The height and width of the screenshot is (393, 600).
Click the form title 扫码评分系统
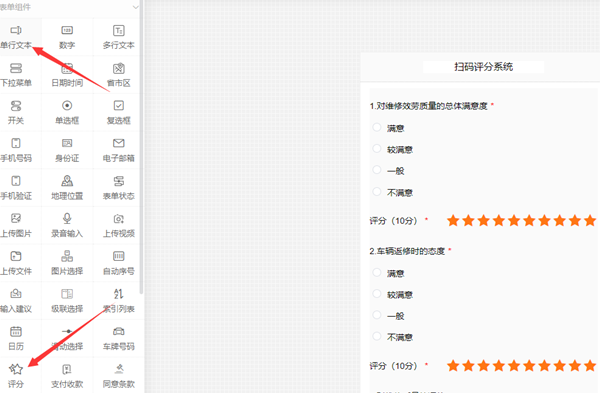point(484,67)
